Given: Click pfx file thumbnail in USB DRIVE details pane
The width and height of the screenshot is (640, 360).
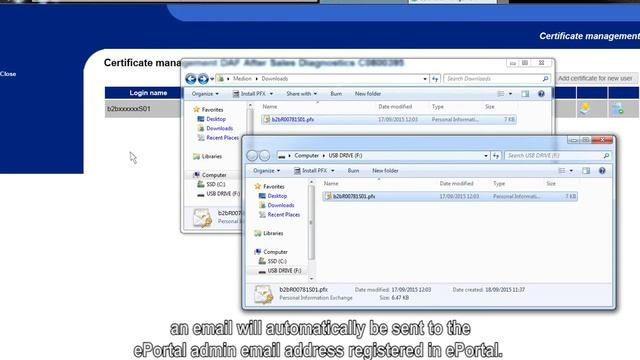Looking at the screenshot, I should [x=263, y=294].
